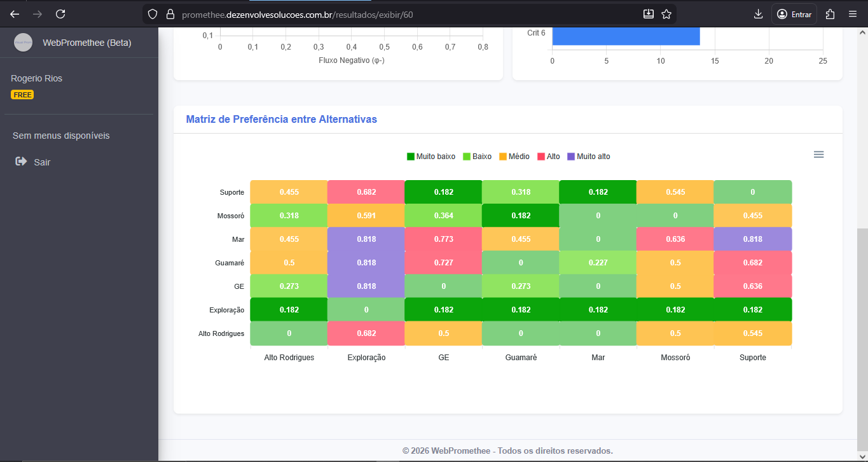Viewport: 868px width, 462px height.
Task: Click the install app icon in address bar
Action: coord(648,14)
